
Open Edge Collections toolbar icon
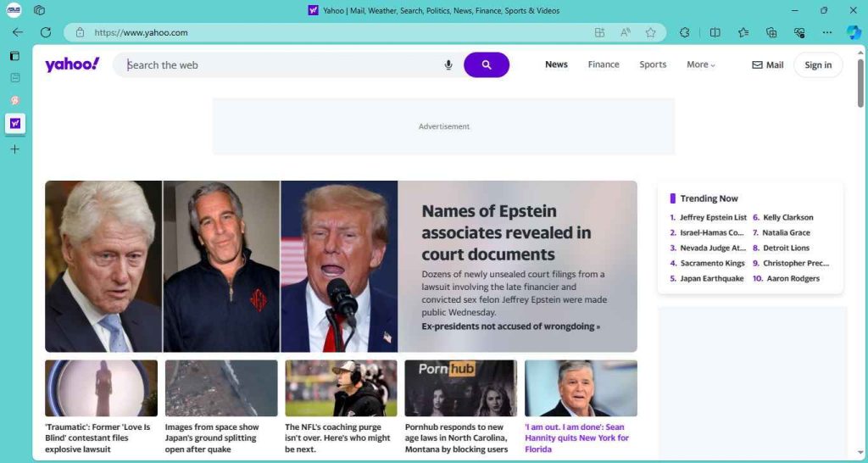click(771, 32)
